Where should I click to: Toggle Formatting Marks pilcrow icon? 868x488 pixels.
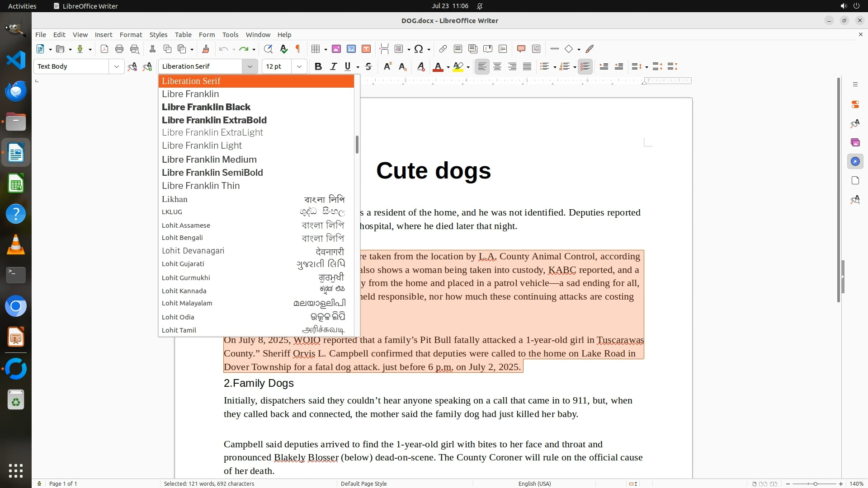pos(298,49)
